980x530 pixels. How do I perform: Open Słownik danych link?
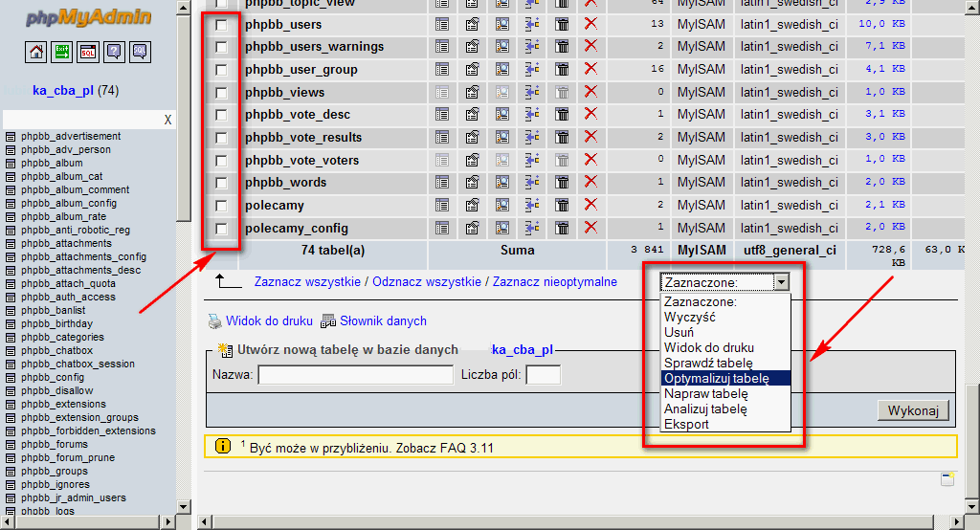(x=383, y=321)
